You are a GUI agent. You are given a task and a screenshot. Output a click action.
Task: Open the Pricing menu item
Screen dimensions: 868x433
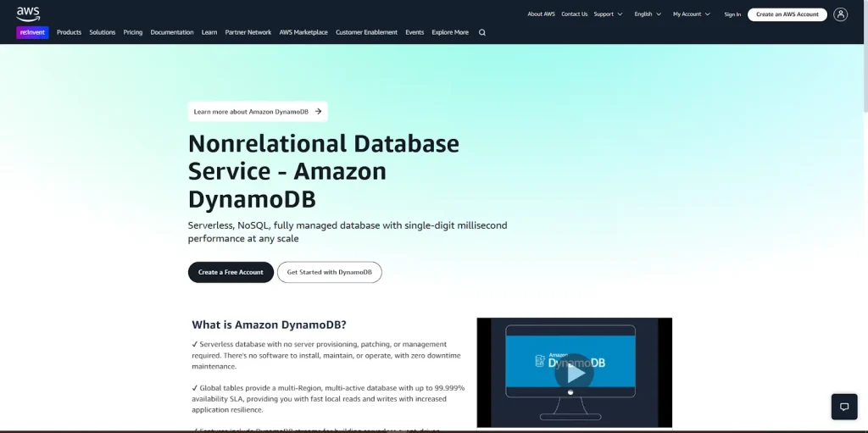click(x=133, y=33)
